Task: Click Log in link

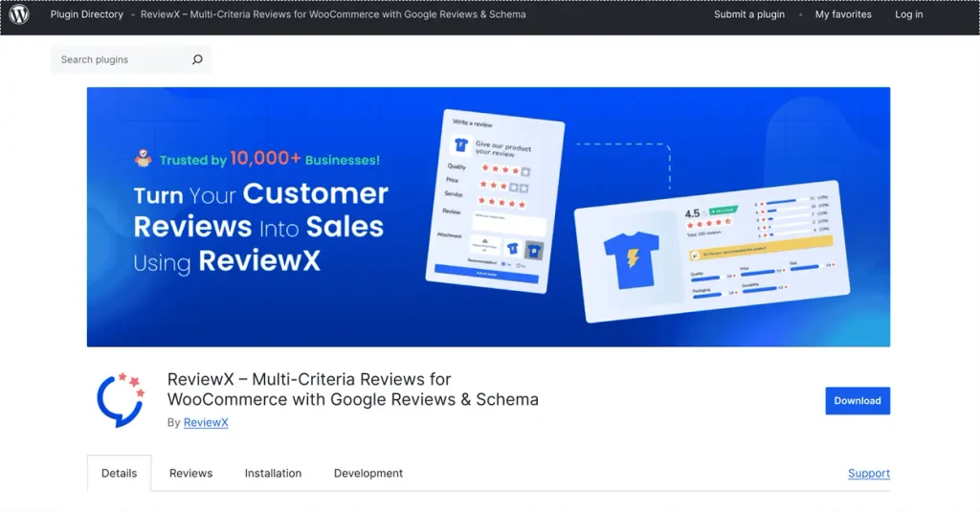Action: coord(909,14)
